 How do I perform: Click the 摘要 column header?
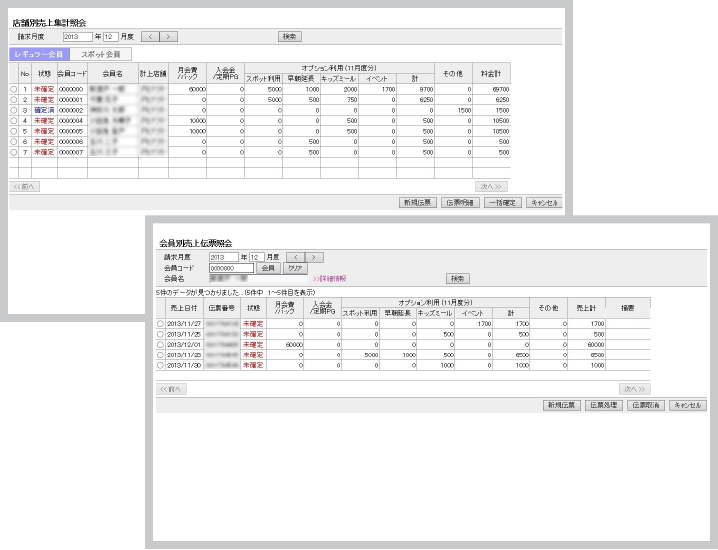click(x=627, y=308)
